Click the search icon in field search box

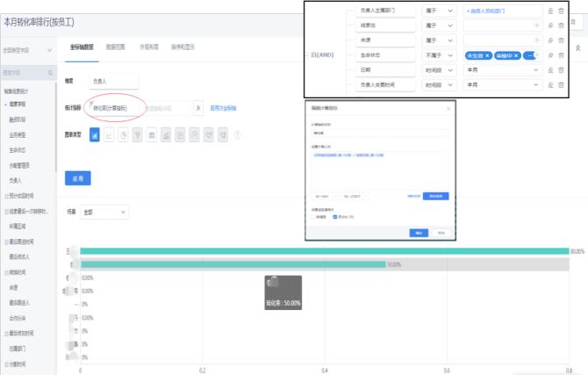50,72
